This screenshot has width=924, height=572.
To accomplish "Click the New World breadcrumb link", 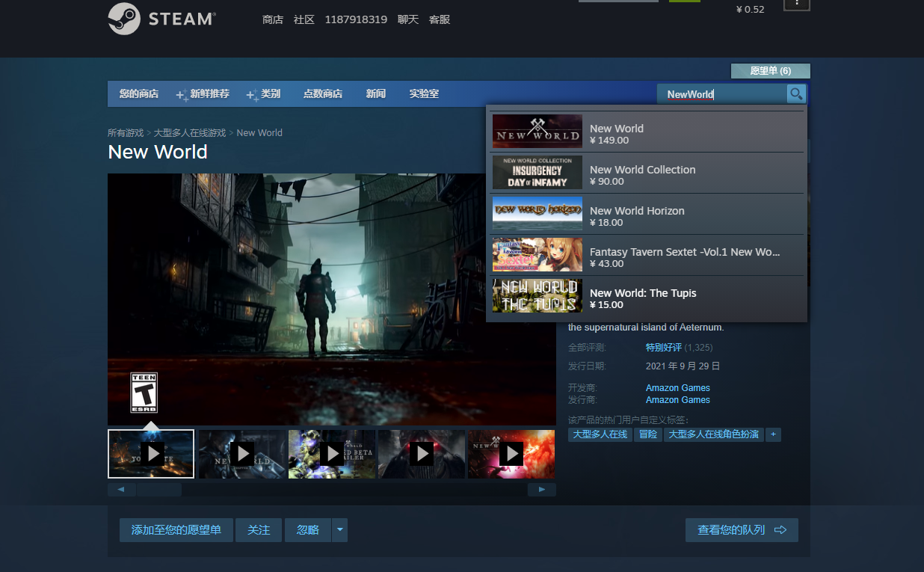I will tap(259, 133).
